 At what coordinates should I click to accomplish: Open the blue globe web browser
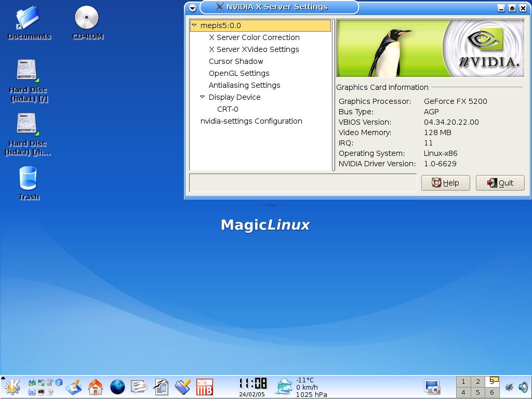[117, 387]
